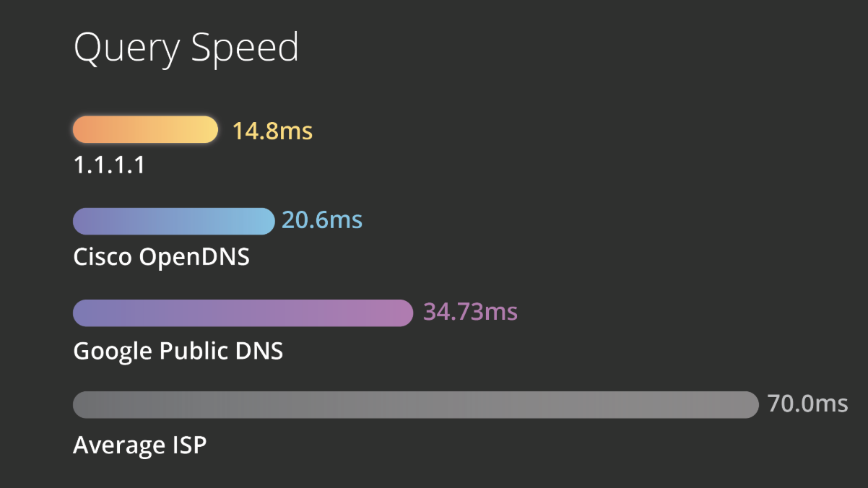Click the 1.1.1.1 label text
Screen dimensions: 868x488
click(x=109, y=166)
